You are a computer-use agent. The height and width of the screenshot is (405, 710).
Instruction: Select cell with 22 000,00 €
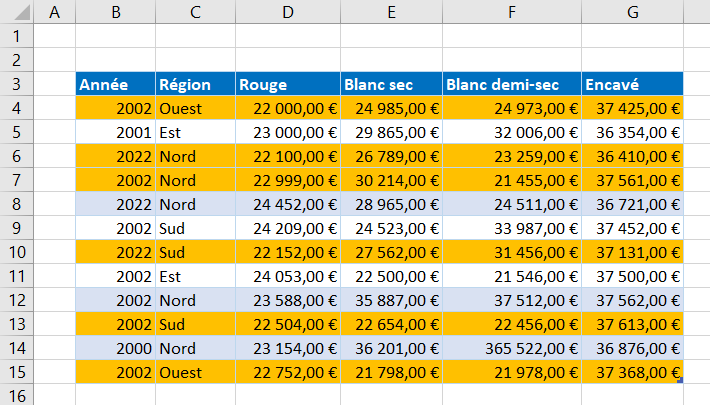click(288, 108)
